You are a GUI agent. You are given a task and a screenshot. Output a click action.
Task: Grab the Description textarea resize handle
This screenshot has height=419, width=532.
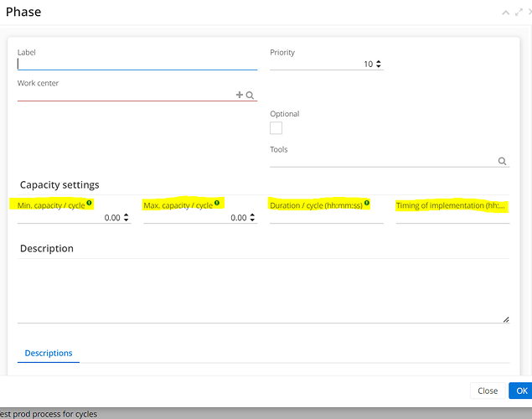[x=506, y=319]
